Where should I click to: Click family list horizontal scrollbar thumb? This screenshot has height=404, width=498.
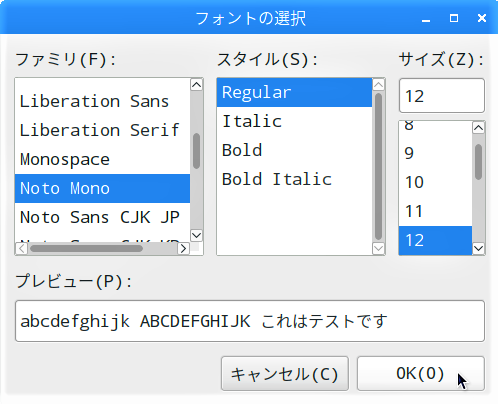[x=86, y=248]
